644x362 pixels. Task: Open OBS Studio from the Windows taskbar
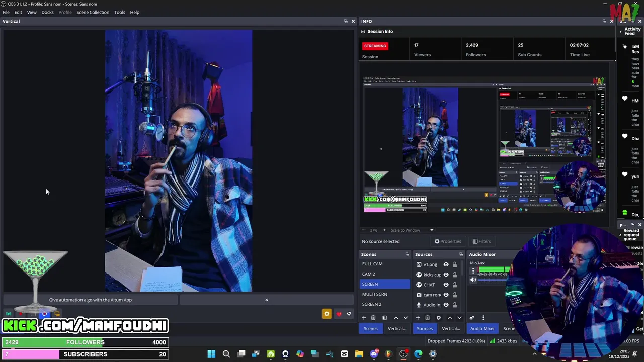pyautogui.click(x=404, y=354)
